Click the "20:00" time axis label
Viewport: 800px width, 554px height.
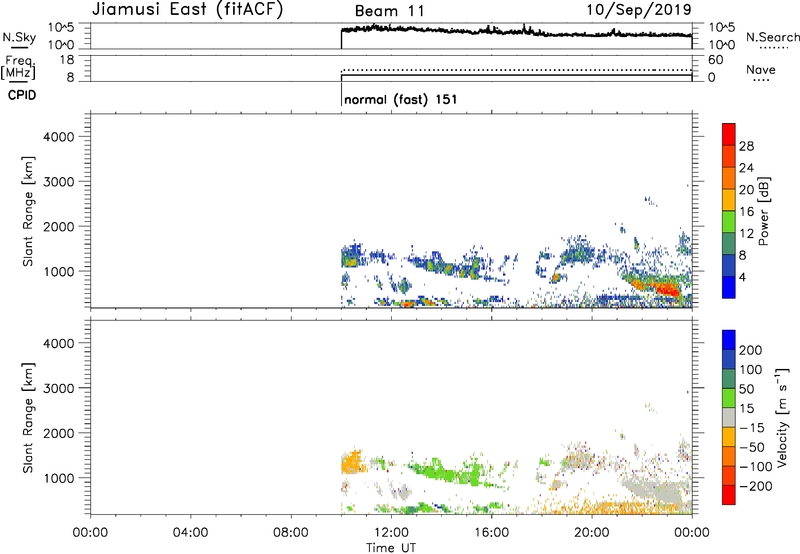591,533
